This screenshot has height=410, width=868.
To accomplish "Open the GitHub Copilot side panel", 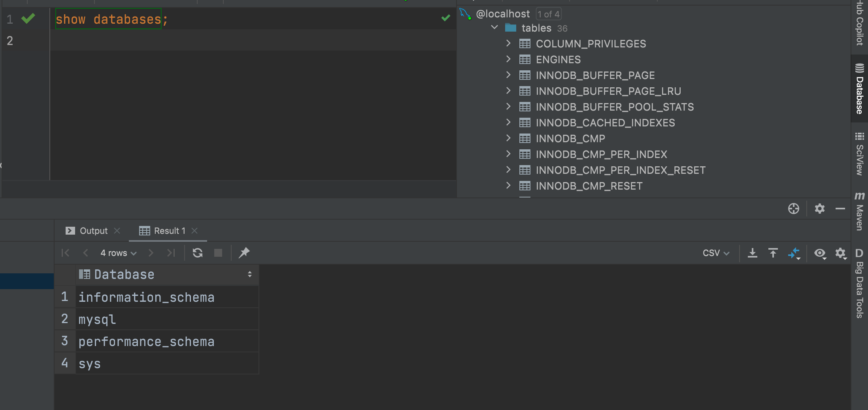I will pyautogui.click(x=859, y=23).
